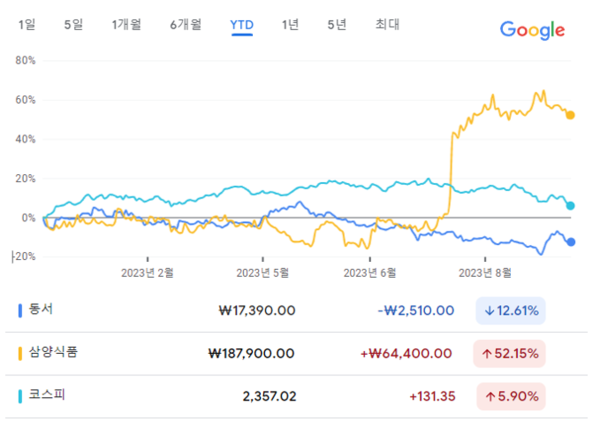
Task: Show the 최대 maximum range tab
Action: pyautogui.click(x=386, y=24)
